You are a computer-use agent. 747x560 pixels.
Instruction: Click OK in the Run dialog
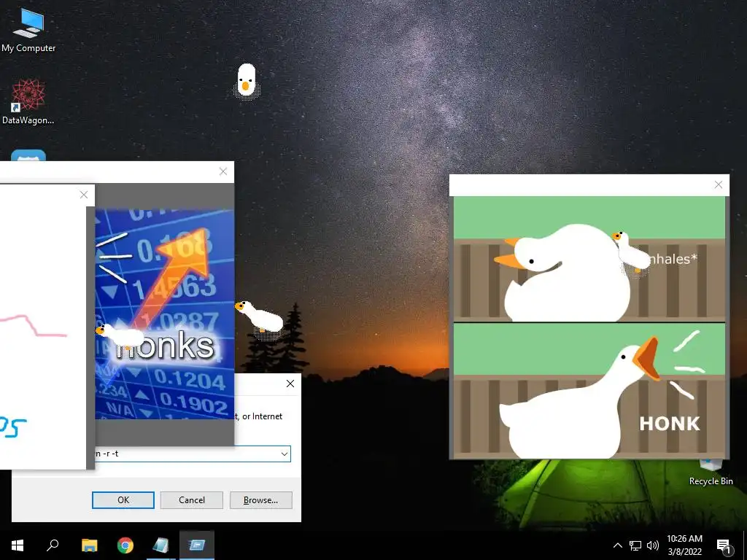pos(123,500)
